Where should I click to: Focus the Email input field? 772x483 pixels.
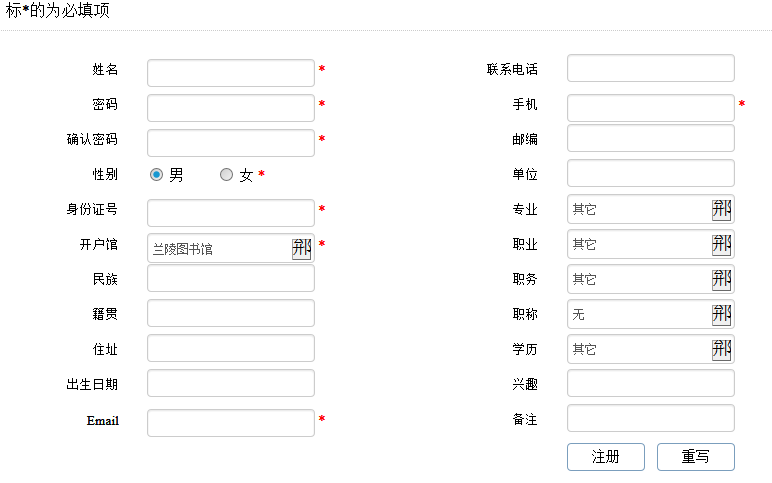coord(231,423)
